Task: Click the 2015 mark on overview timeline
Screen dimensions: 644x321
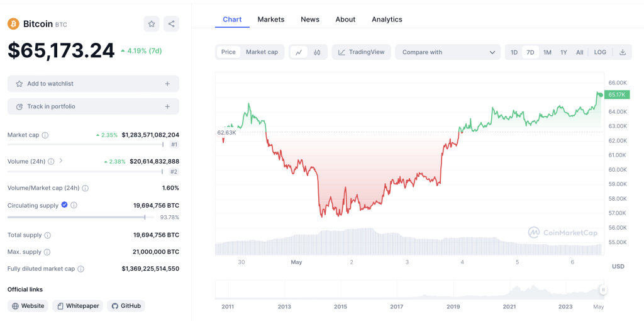Action: [340, 307]
